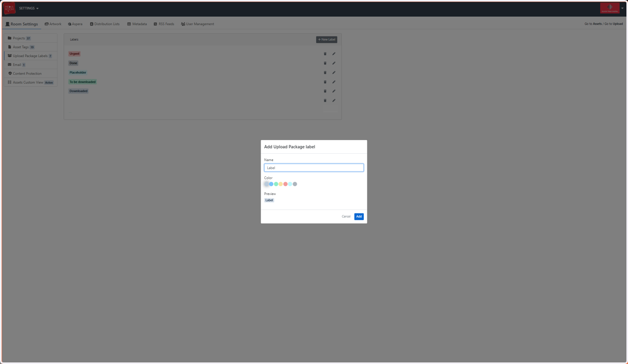The width and height of the screenshot is (628, 364).
Task: Open Content Protection in the sidebar
Action: click(30, 74)
